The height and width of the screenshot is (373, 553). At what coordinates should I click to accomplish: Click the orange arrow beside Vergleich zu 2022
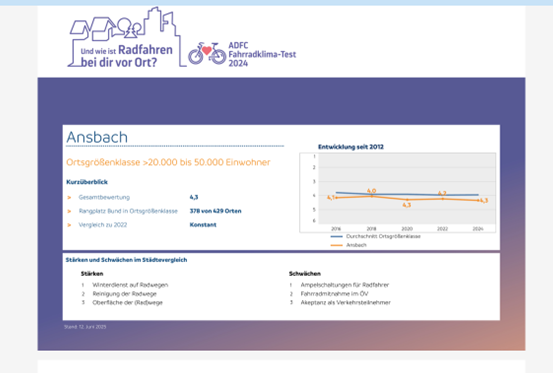pyautogui.click(x=69, y=225)
